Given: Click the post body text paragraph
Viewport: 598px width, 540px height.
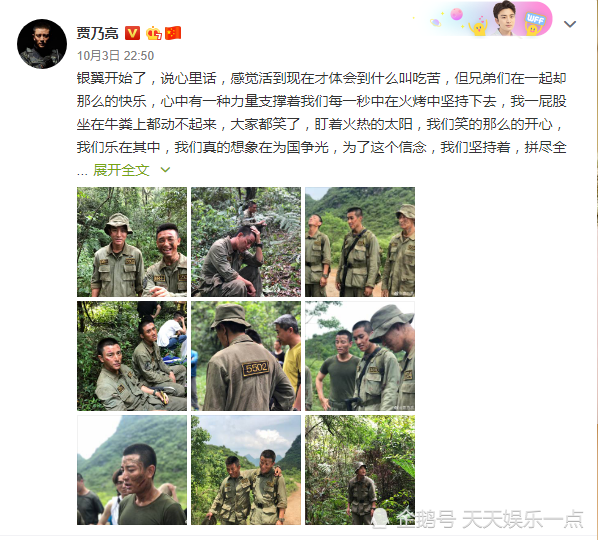Looking at the screenshot, I should (322, 113).
